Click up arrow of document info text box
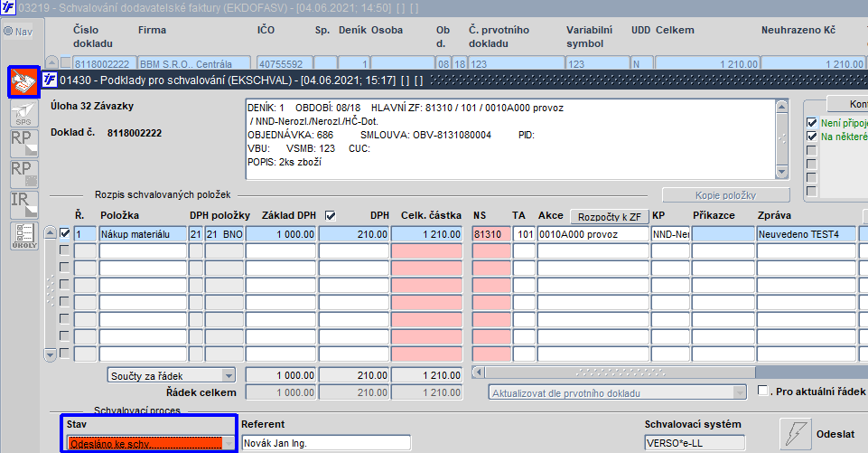This screenshot has height=453, width=868. [781, 106]
